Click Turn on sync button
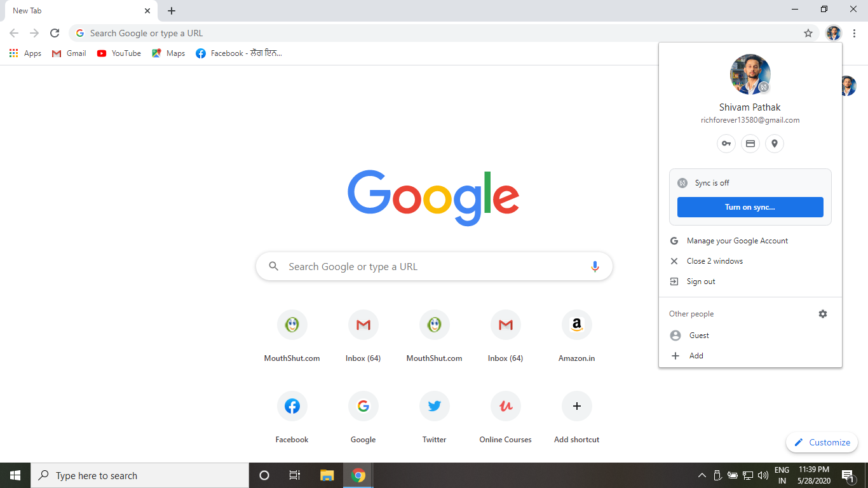 750,207
